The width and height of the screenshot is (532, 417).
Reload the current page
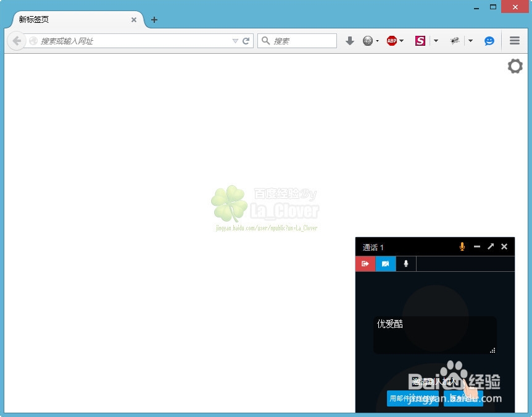click(x=246, y=41)
